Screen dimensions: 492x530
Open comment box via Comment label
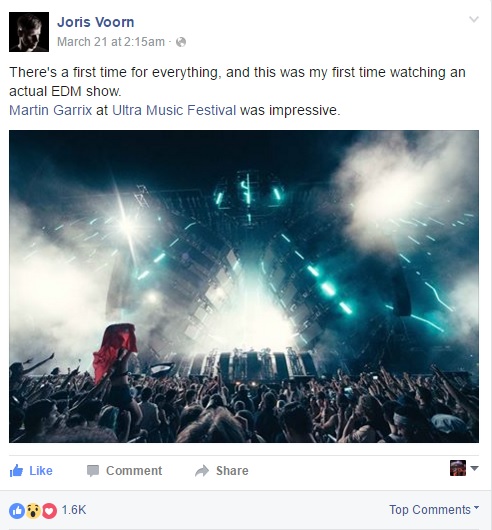pos(134,471)
